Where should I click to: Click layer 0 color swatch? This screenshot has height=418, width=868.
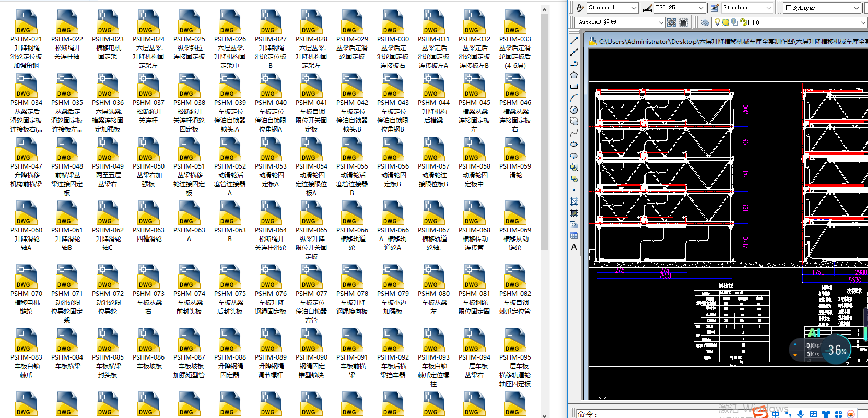point(751,22)
